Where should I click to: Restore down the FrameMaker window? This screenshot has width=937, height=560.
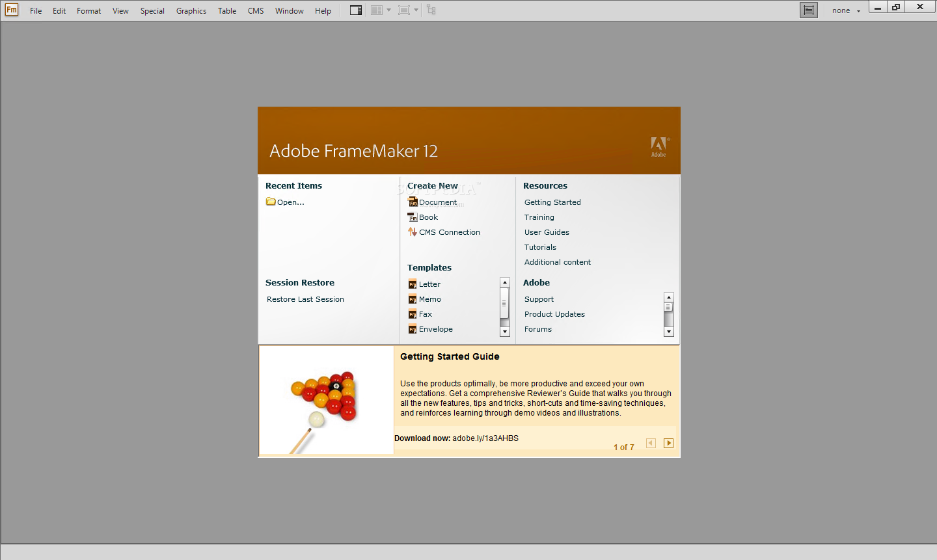(896, 7)
